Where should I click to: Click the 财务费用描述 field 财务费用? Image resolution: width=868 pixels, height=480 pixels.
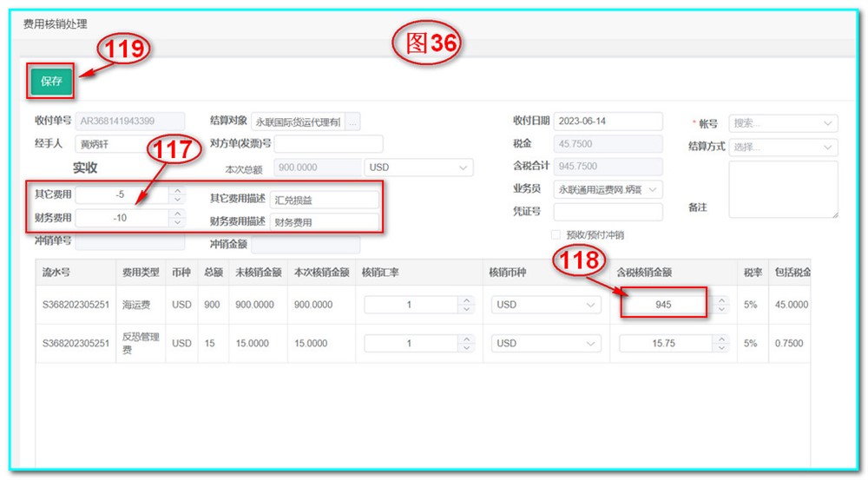325,222
